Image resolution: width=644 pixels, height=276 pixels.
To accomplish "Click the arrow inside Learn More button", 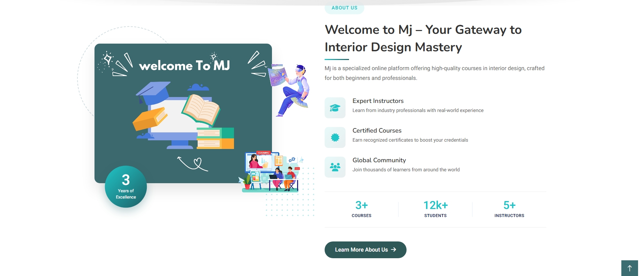I will [x=394, y=249].
